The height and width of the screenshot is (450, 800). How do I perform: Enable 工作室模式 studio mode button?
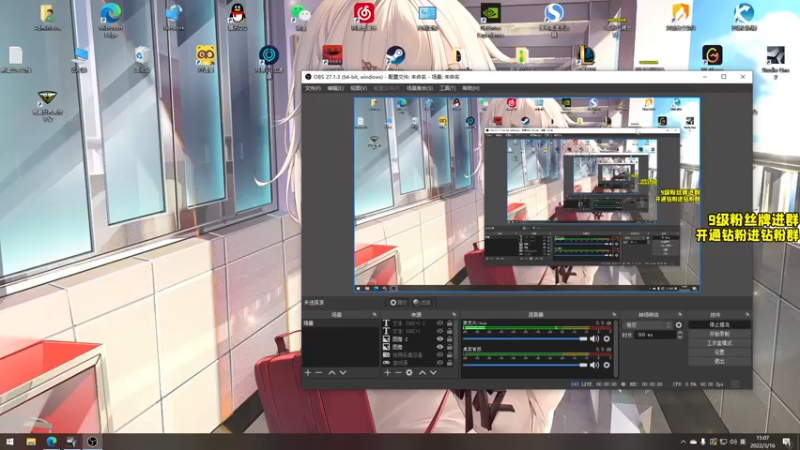pyautogui.click(x=719, y=343)
